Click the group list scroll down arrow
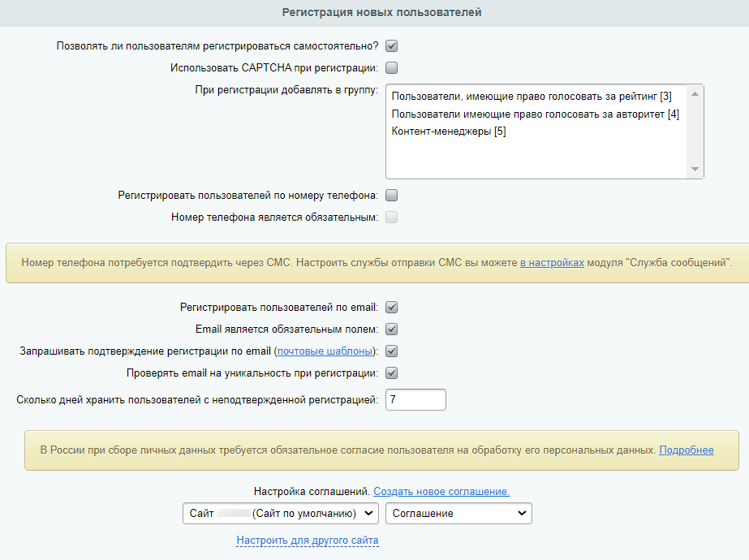 pyautogui.click(x=695, y=169)
